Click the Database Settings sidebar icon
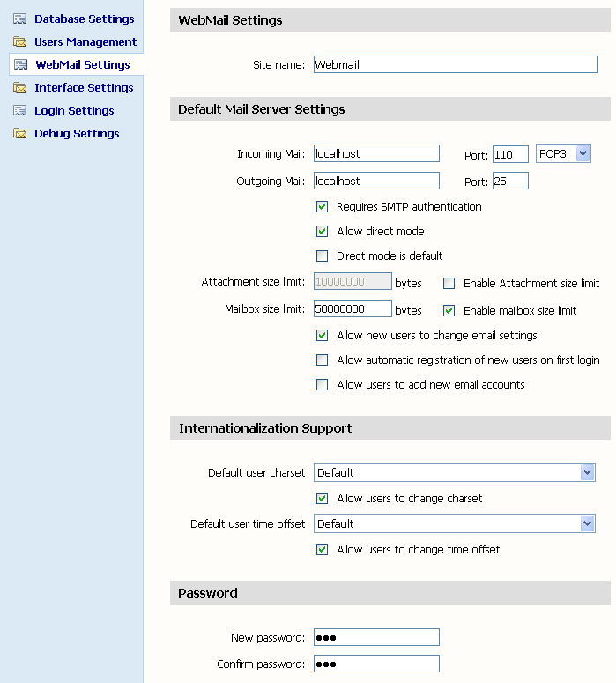 (19, 19)
